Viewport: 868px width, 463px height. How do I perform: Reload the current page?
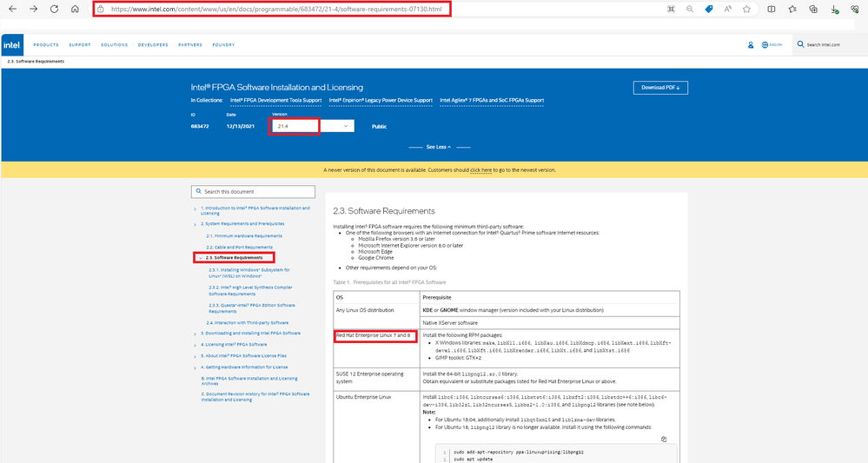[54, 9]
